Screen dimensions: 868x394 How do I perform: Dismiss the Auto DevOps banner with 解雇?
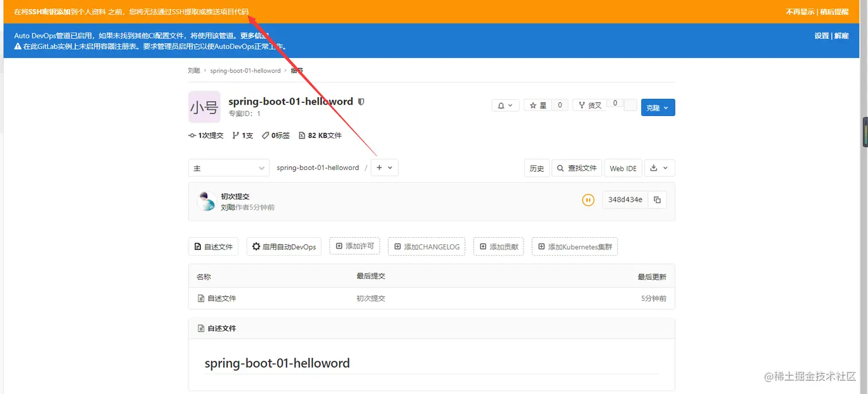842,36
